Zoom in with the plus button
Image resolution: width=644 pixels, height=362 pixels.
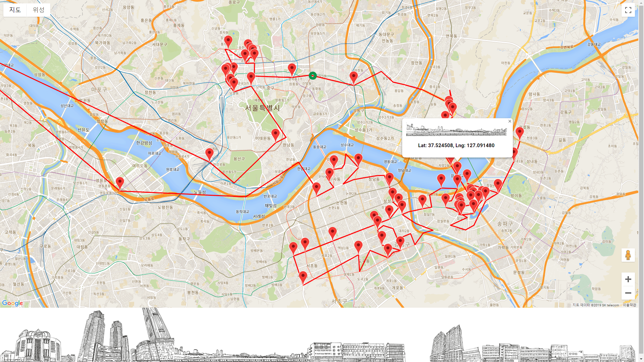tap(628, 279)
